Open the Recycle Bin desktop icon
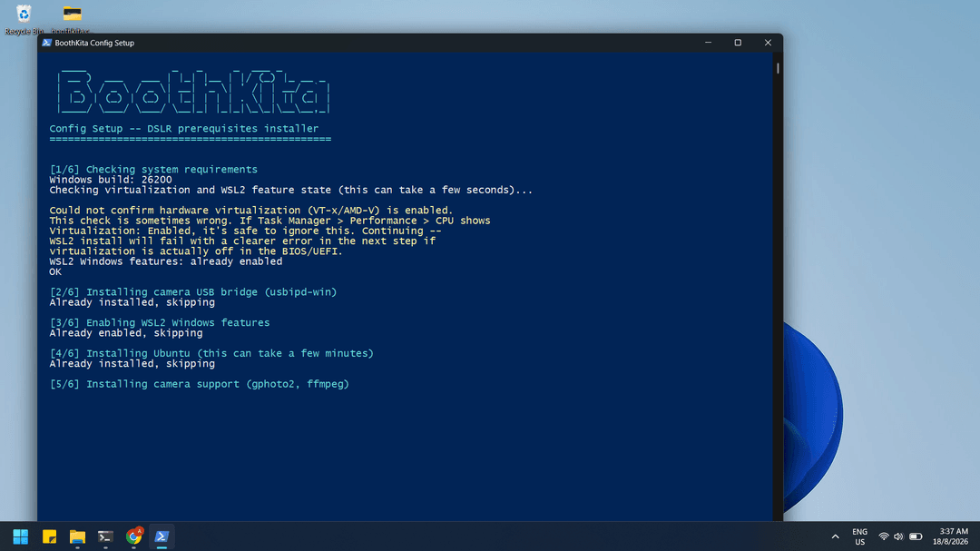Screen dimensions: 980x551 pyautogui.click(x=24, y=19)
